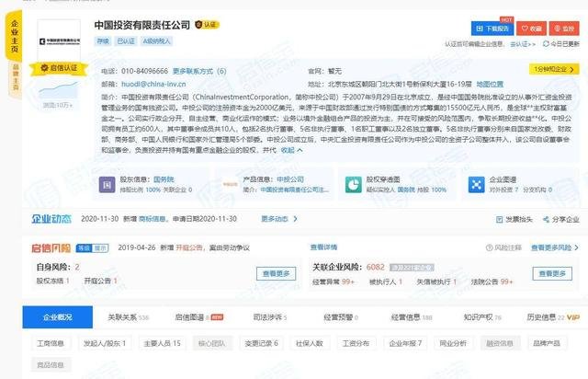Click the 产品信息 product logo
Viewport: 588px width, 379px height.
point(231,184)
